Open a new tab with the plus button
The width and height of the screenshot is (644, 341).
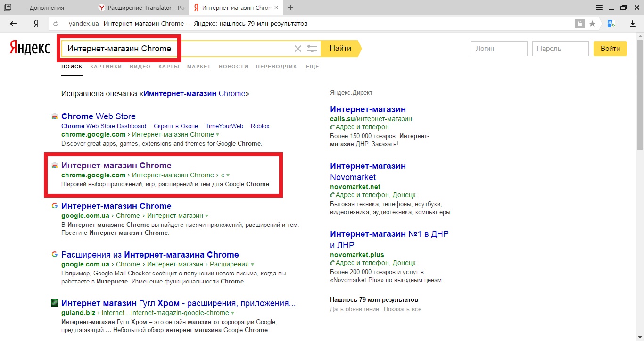pyautogui.click(x=290, y=8)
